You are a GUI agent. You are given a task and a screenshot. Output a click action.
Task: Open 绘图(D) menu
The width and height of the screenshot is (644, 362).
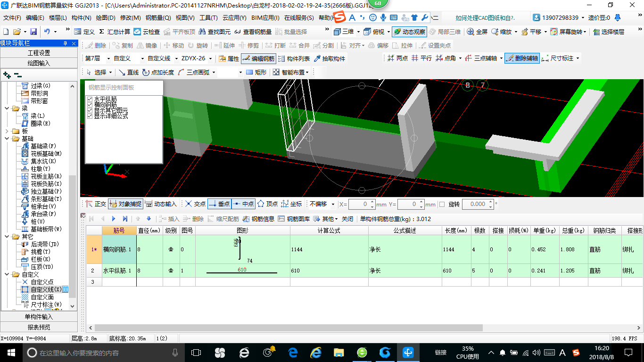pyautogui.click(x=106, y=18)
